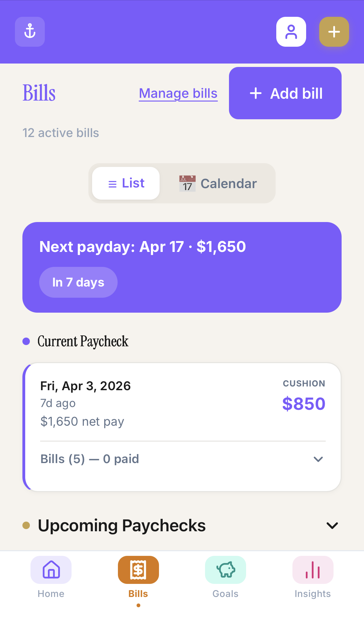The image size is (364, 625).
Task: Expand Upcoming Paychecks section chevron
Action: coord(332,526)
